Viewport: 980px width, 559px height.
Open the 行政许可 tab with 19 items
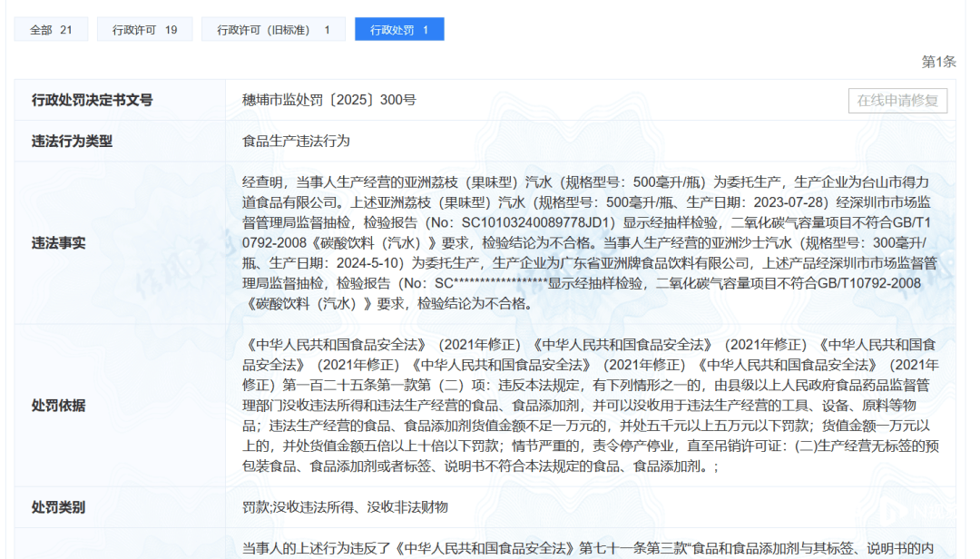click(x=144, y=28)
